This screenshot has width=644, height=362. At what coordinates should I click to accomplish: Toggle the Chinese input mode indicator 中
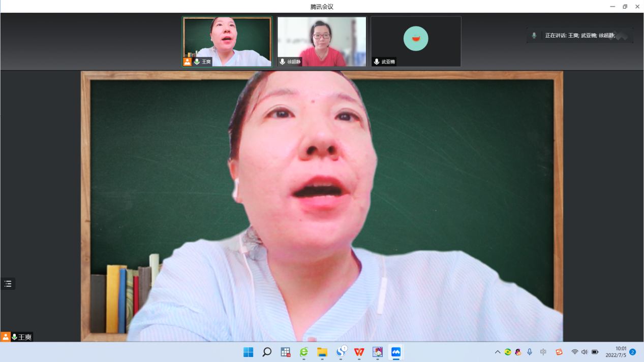543,352
